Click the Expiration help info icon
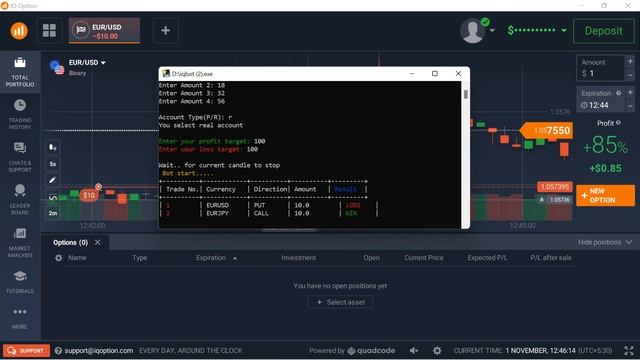The width and height of the screenshot is (640, 360). pyautogui.click(x=618, y=93)
